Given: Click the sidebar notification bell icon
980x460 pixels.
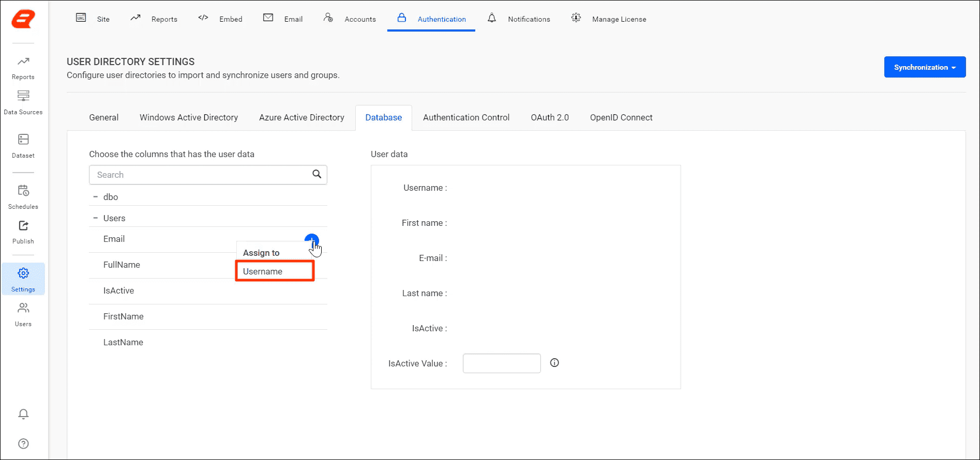Looking at the screenshot, I should [23, 414].
